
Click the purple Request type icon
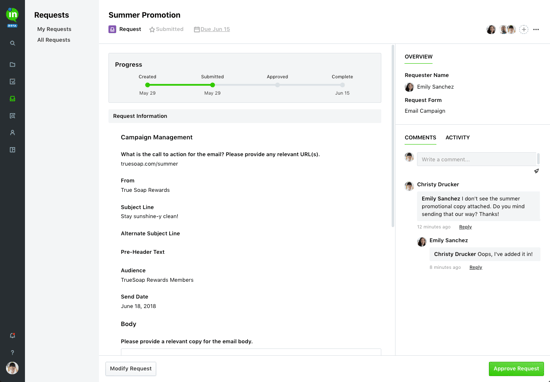coord(112,29)
